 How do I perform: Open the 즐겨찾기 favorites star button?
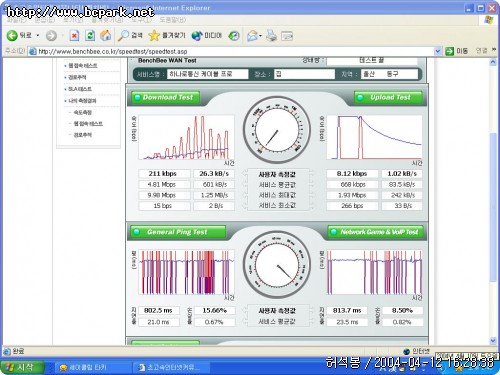[x=167, y=36]
